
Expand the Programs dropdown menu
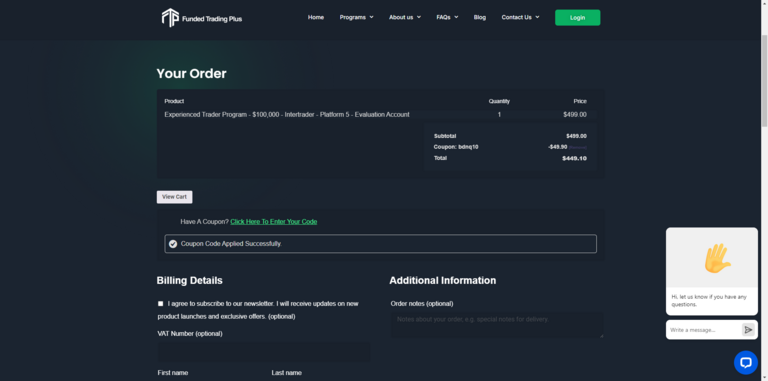tap(357, 17)
